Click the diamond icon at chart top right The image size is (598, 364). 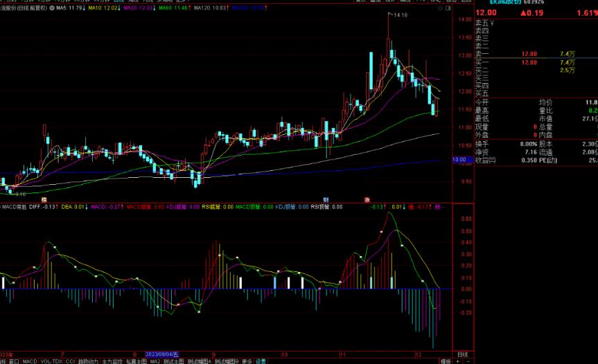click(441, 8)
